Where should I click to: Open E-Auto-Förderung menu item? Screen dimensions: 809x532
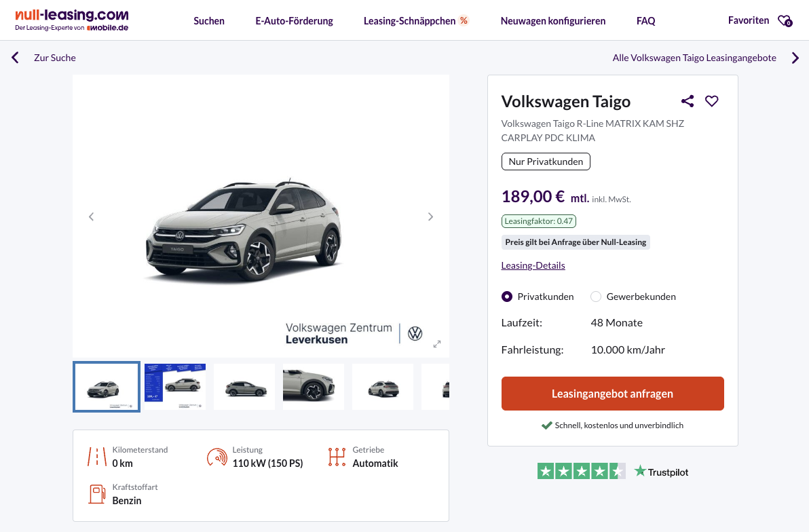(294, 21)
